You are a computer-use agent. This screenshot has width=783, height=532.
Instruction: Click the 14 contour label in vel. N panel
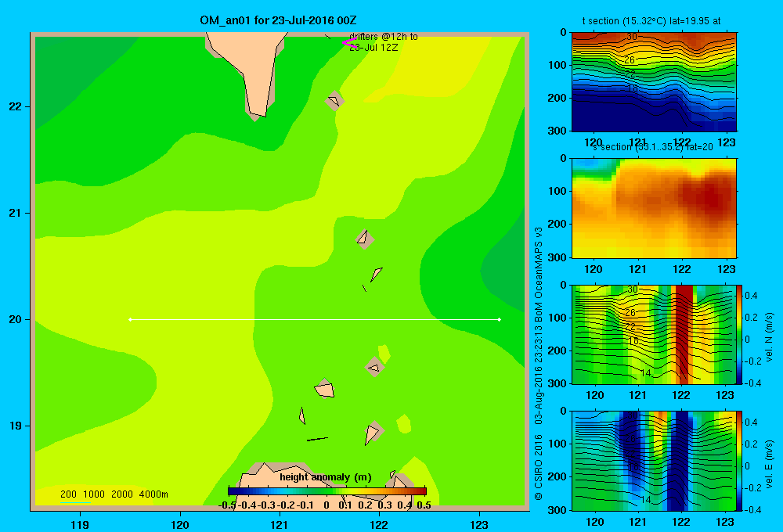coord(646,373)
